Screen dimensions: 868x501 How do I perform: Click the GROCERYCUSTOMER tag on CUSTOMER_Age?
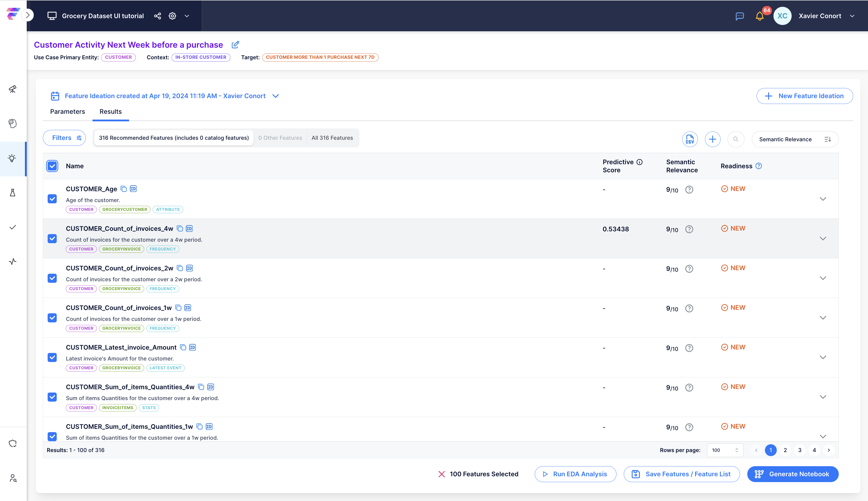125,210
